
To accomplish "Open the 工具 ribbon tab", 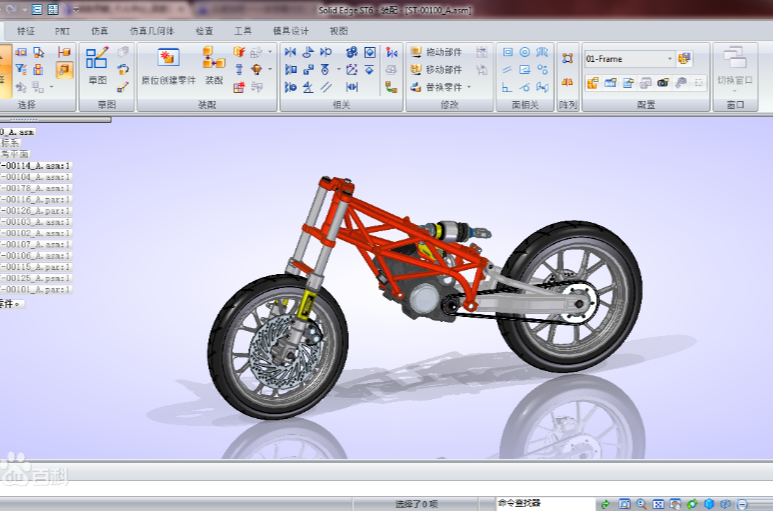I will (x=243, y=31).
